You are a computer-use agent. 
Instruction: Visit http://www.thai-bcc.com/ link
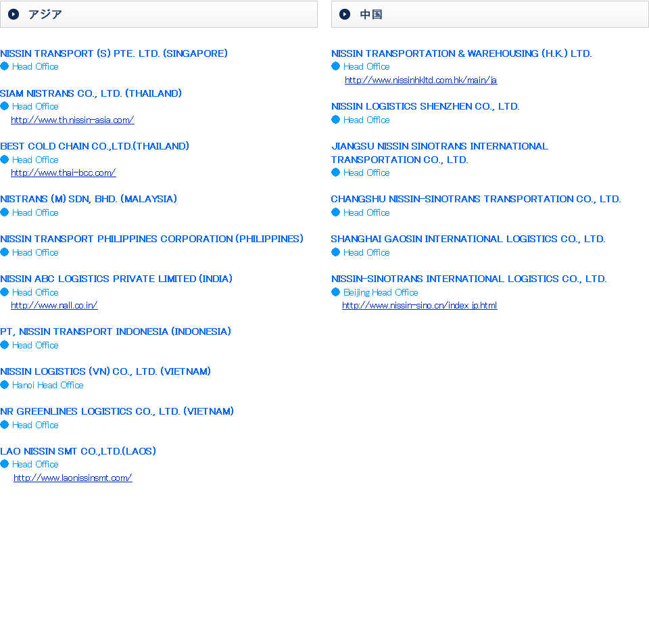(x=64, y=172)
